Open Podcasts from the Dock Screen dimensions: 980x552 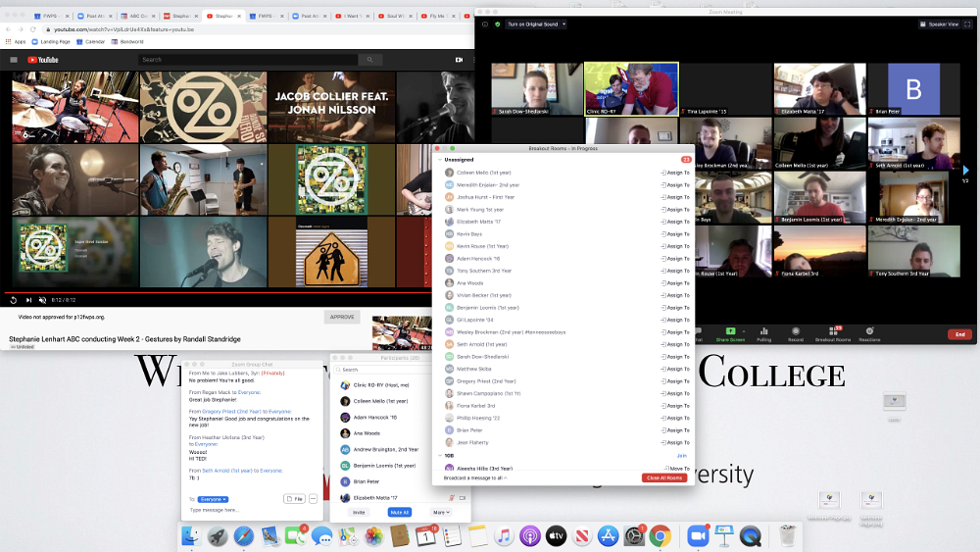point(530,535)
